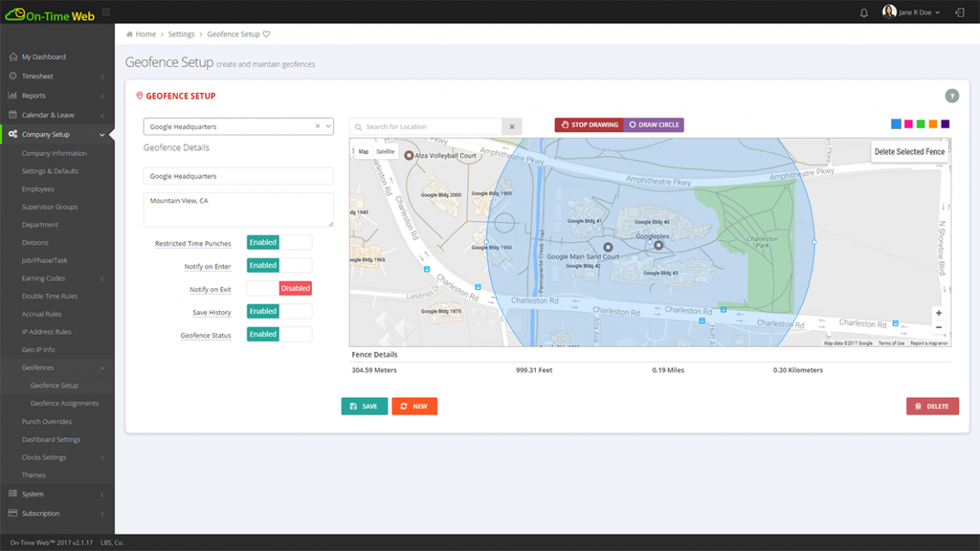Click the Calendar & Leave icon
Image resolution: width=980 pixels, height=551 pixels.
pyautogui.click(x=12, y=115)
